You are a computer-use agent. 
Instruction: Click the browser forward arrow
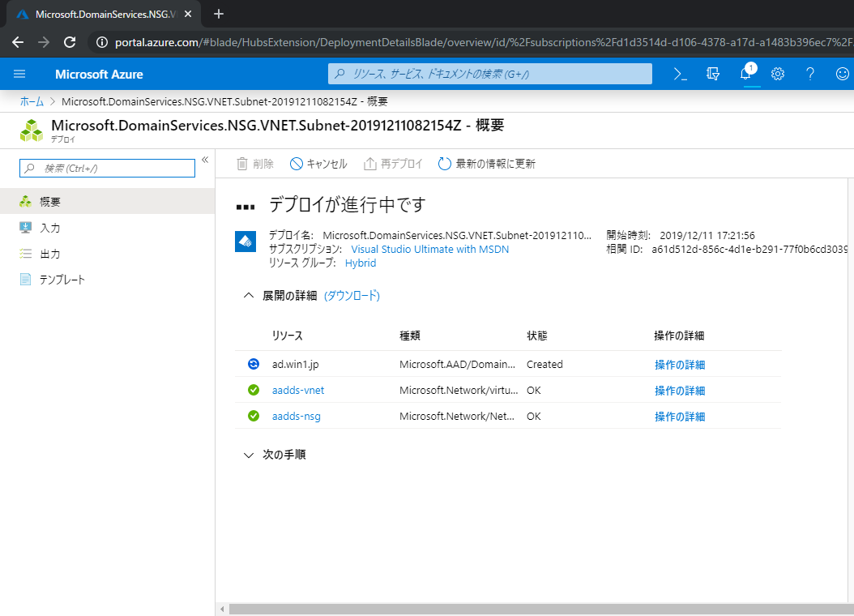(x=44, y=42)
